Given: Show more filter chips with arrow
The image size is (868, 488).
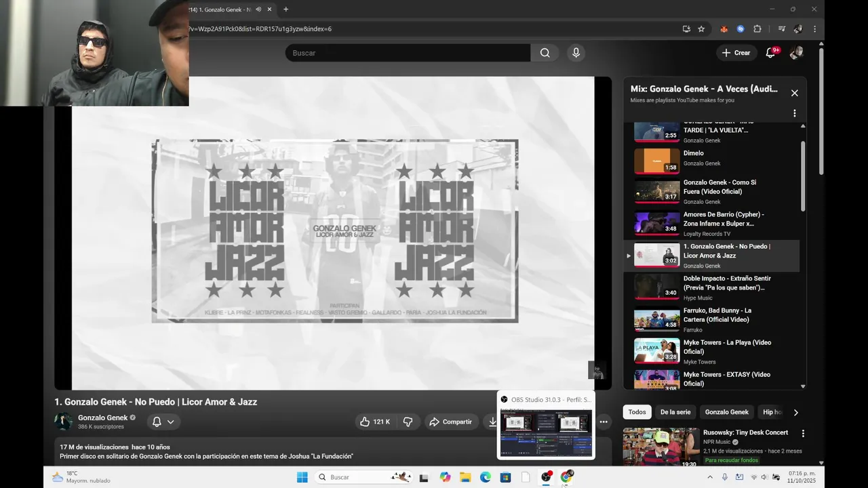Looking at the screenshot, I should 795,412.
